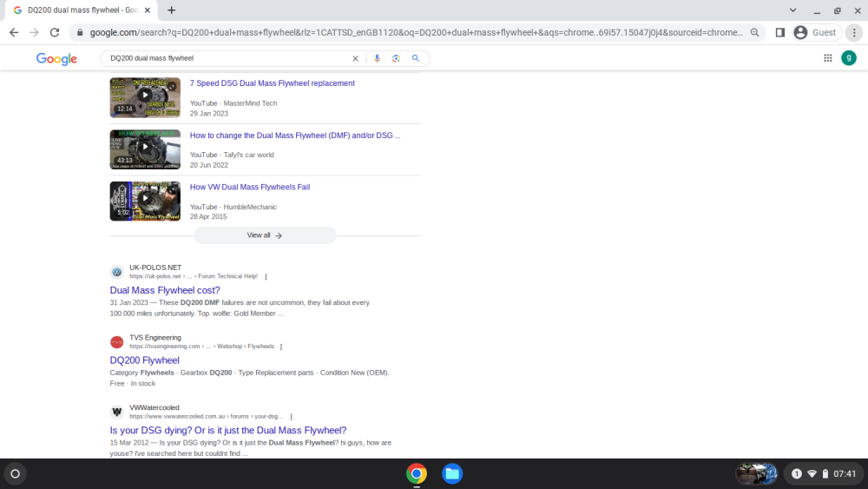The width and height of the screenshot is (868, 489).
Task: Click the UK-POLOS.NET site favicon
Action: tap(117, 272)
